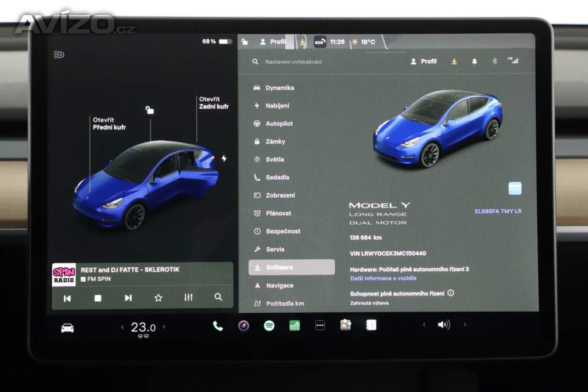Viewport: 588px width, 392px height.
Task: Toggle favorite star for FM SPIN station
Action: click(158, 298)
